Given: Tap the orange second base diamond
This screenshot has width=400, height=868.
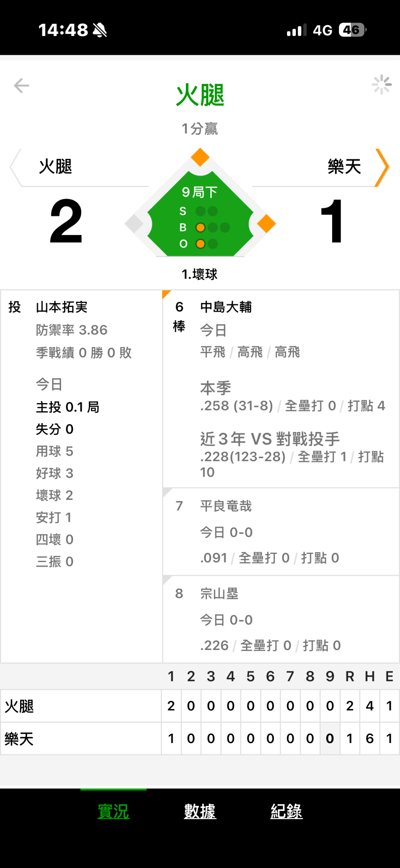Looking at the screenshot, I should coord(200,157).
